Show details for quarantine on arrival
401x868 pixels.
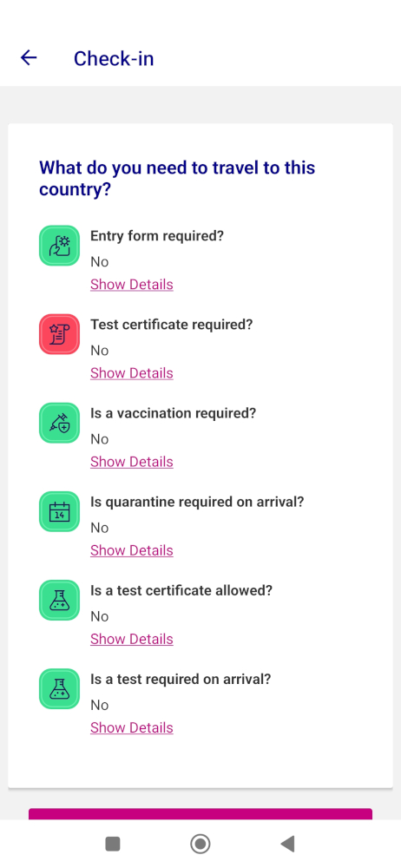[x=132, y=550]
